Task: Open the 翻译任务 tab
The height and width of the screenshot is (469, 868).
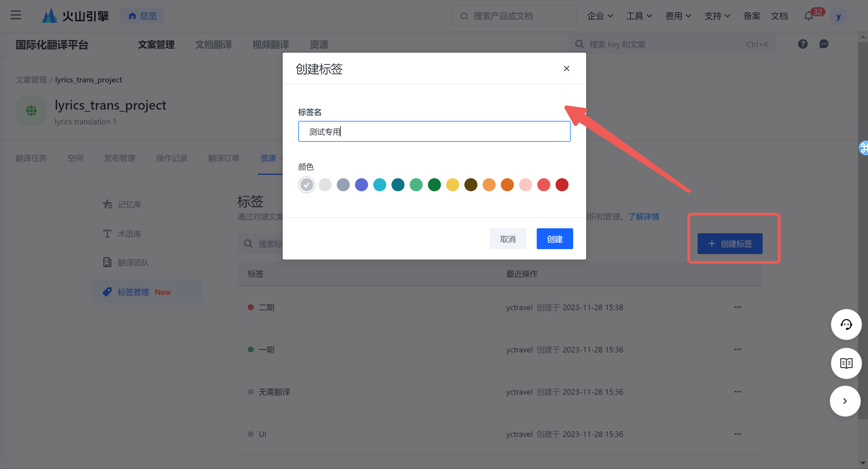Action: coord(31,158)
